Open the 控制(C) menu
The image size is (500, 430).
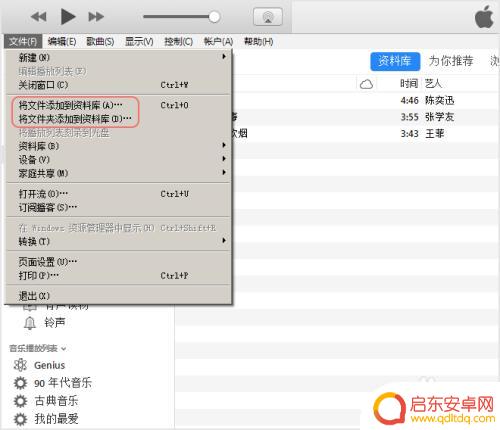pos(178,41)
